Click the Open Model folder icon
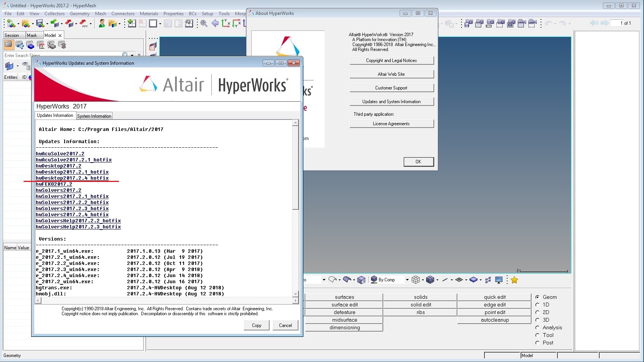 25,24
